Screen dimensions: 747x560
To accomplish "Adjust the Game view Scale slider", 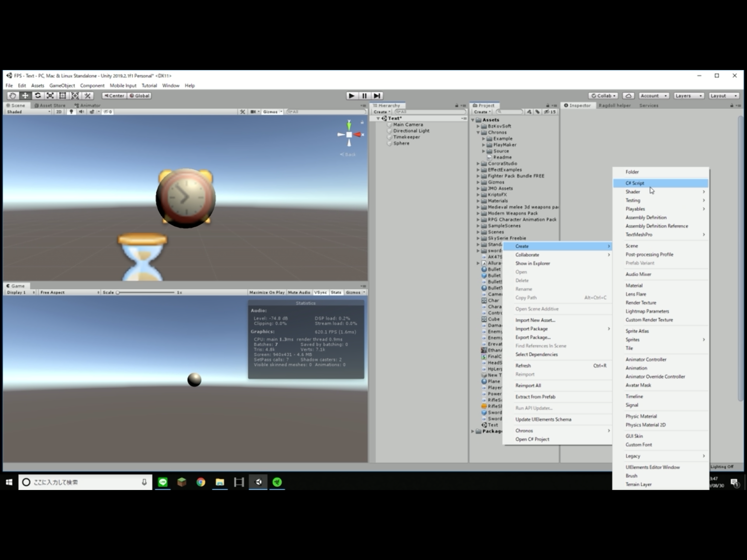I will pos(118,293).
